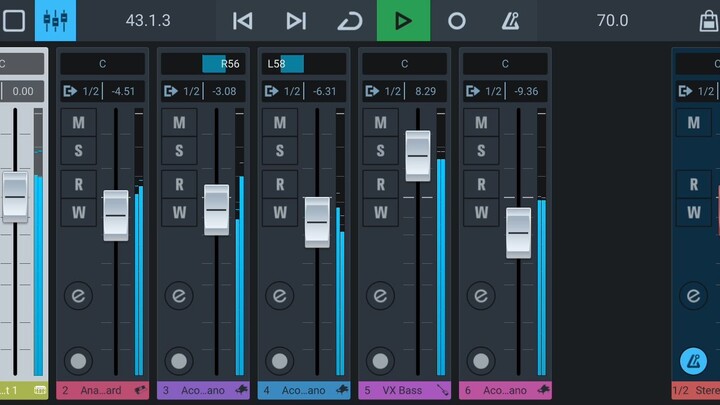This screenshot has width=720, height=405.
Task: Enable the metronome click
Action: pyautogui.click(x=510, y=21)
